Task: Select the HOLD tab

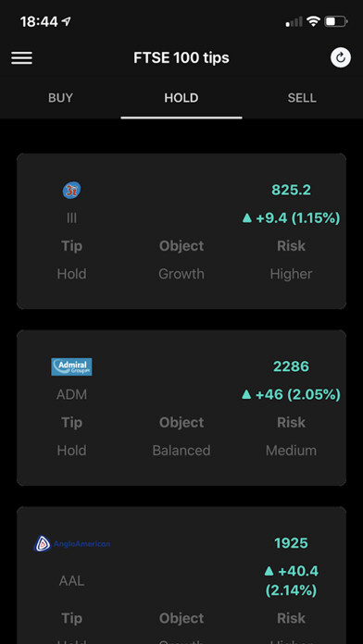Action: pyautogui.click(x=181, y=98)
